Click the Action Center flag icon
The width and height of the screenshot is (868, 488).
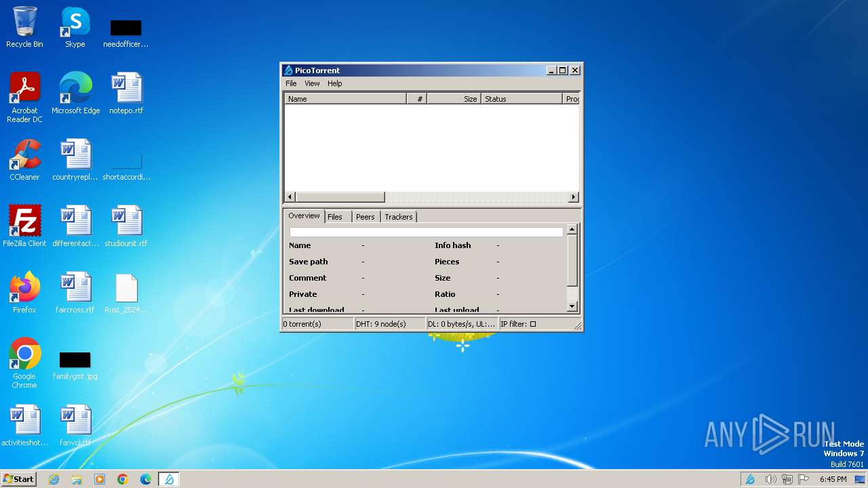805,479
